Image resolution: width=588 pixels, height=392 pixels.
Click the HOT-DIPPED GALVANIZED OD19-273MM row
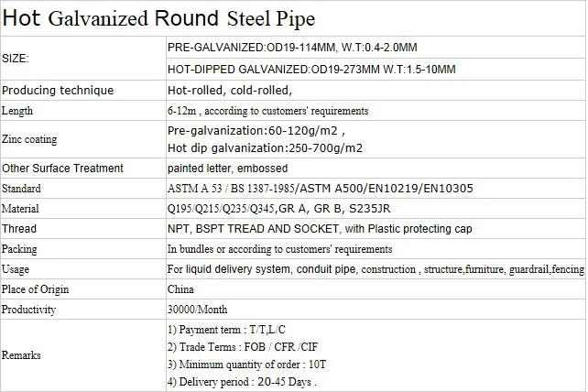[311, 70]
